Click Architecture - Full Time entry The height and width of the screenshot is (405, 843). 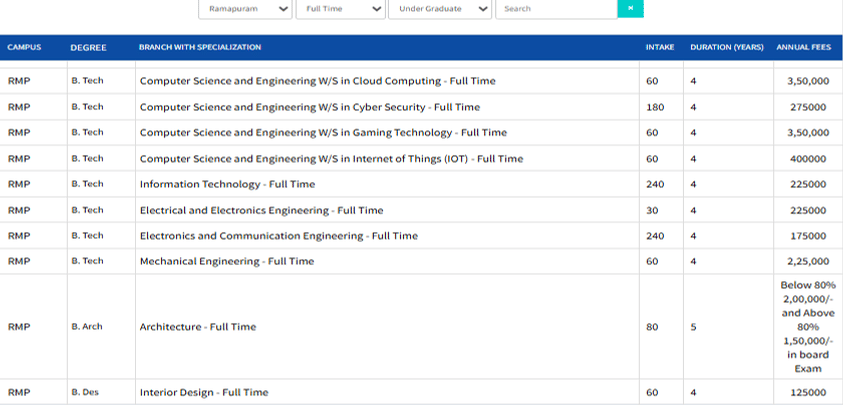click(197, 327)
